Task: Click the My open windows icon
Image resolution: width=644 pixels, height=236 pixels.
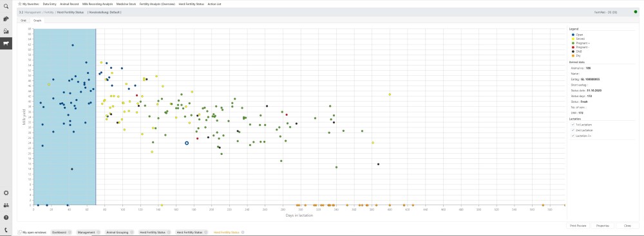Action: tap(20, 232)
